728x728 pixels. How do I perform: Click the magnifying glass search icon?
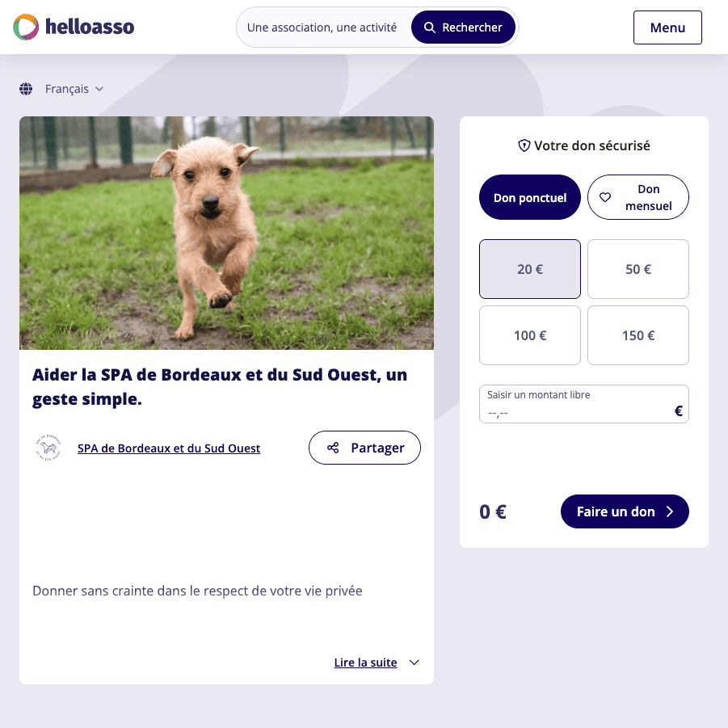click(430, 27)
